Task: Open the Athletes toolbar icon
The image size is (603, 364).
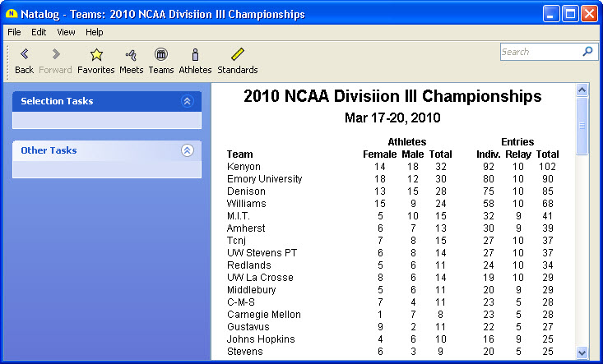Action: (195, 55)
